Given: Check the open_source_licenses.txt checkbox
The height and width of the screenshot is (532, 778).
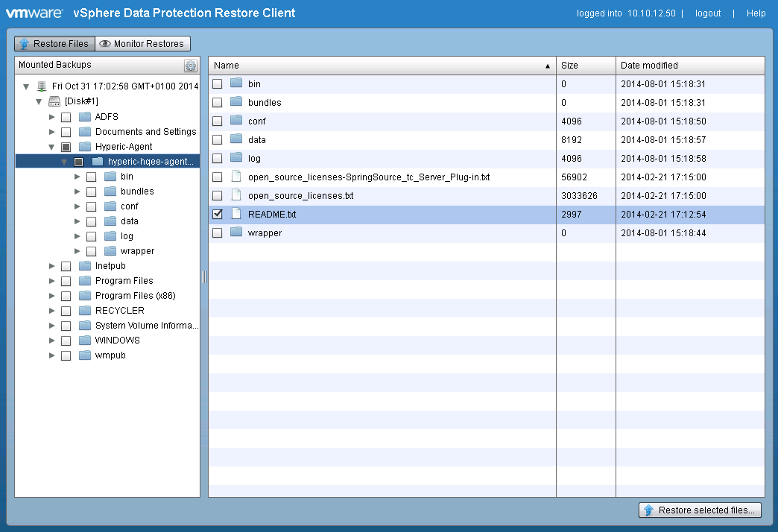Looking at the screenshot, I should [218, 195].
